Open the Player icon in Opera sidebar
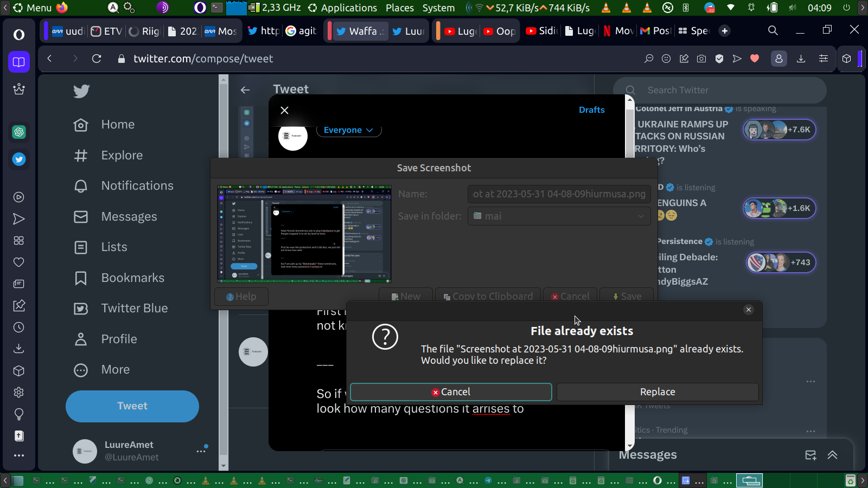Viewport: 868px width, 488px height. click(x=19, y=197)
